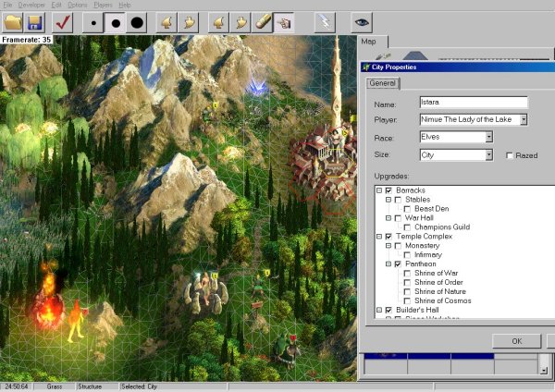Switch to the Map tab

point(373,42)
